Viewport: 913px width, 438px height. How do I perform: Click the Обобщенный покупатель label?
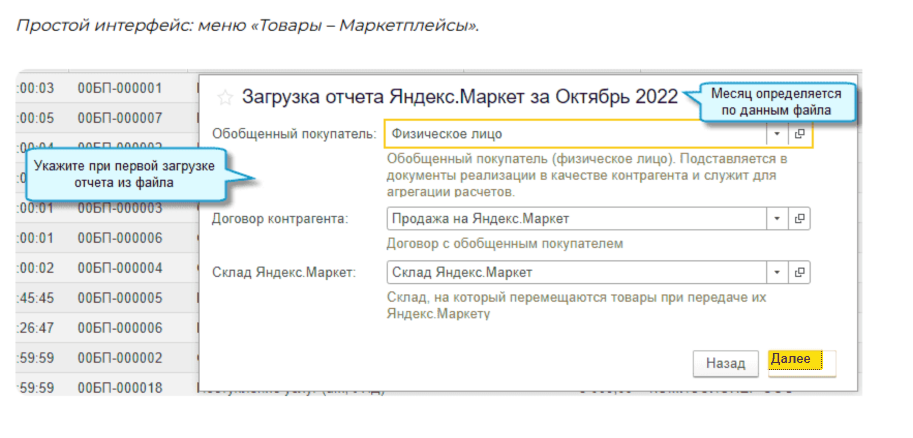tap(295, 134)
